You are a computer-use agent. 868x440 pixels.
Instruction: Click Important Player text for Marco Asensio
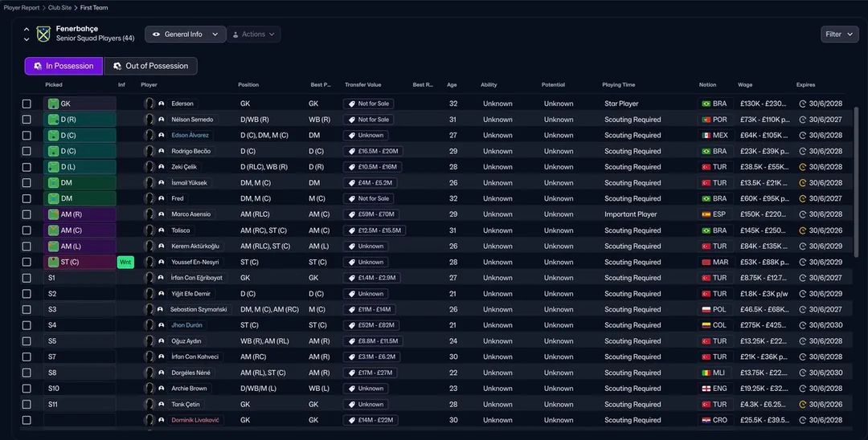pos(631,214)
